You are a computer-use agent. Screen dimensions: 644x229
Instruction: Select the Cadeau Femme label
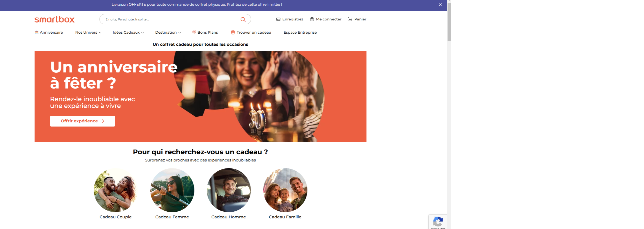click(172, 217)
